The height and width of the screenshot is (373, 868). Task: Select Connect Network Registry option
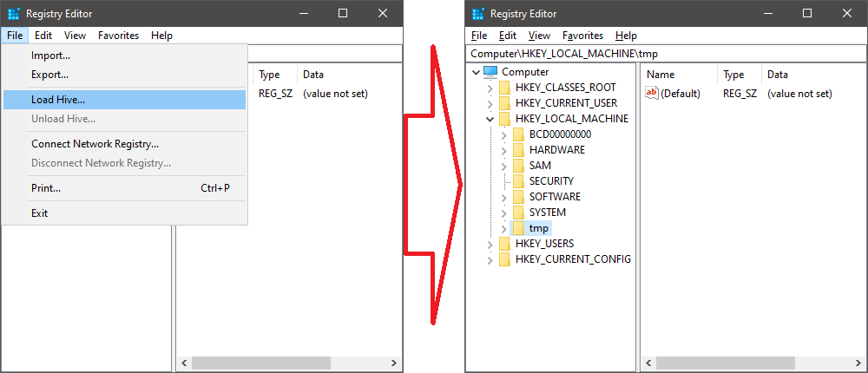coord(124,144)
